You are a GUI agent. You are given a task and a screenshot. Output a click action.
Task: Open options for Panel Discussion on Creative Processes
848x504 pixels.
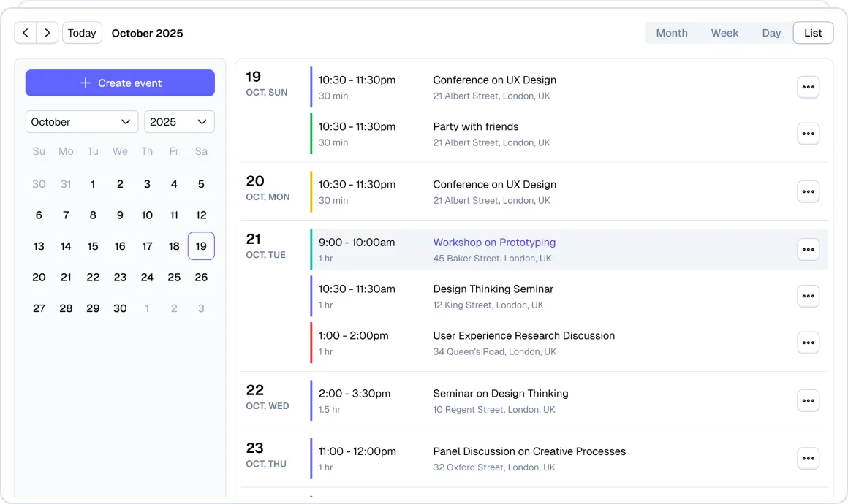click(808, 459)
